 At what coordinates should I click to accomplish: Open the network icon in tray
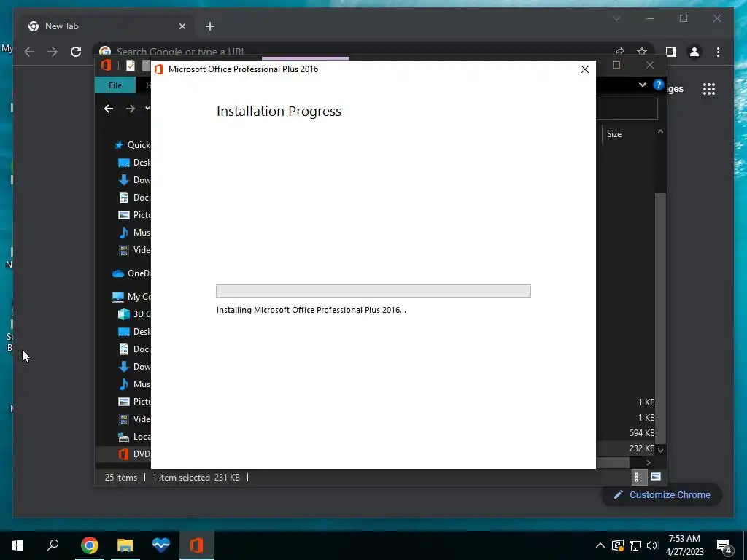tap(635, 545)
